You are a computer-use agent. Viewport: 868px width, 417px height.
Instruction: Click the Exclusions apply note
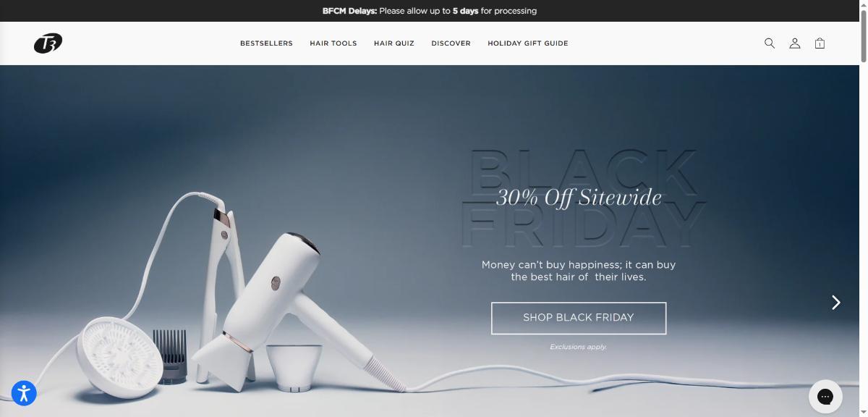578,347
